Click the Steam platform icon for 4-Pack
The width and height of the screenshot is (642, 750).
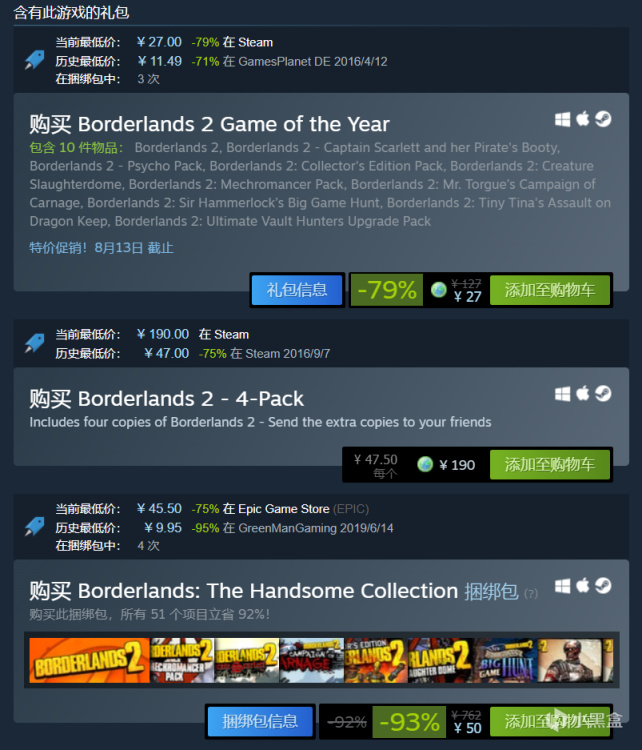point(603,393)
